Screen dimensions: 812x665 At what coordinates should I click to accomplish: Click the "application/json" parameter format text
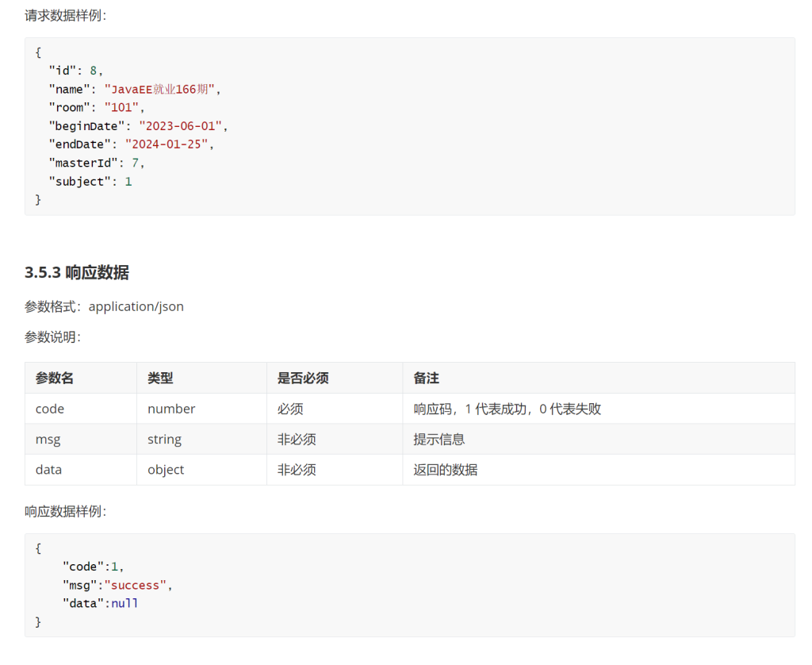pos(136,306)
